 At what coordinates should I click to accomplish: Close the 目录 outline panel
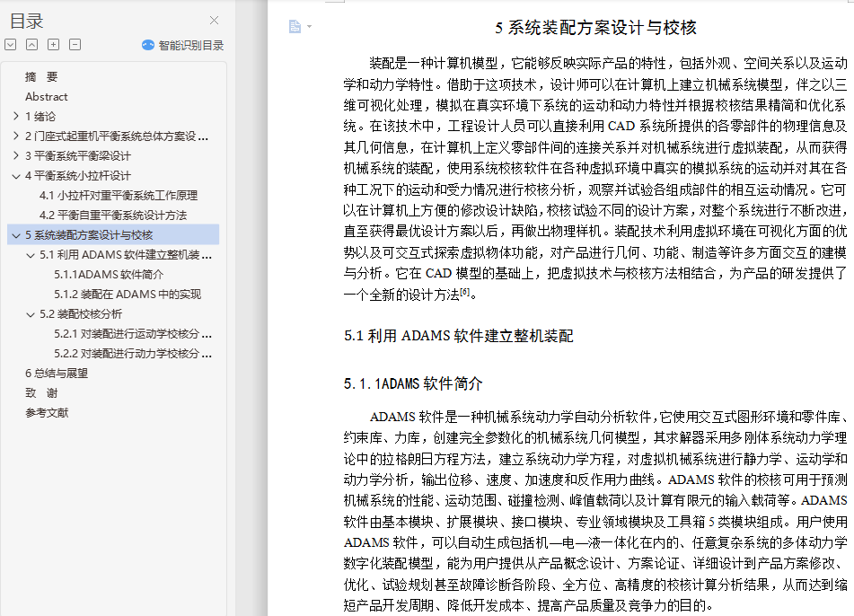tap(214, 20)
